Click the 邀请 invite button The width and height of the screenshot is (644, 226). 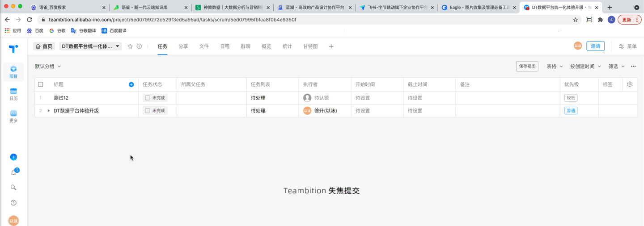coord(595,46)
